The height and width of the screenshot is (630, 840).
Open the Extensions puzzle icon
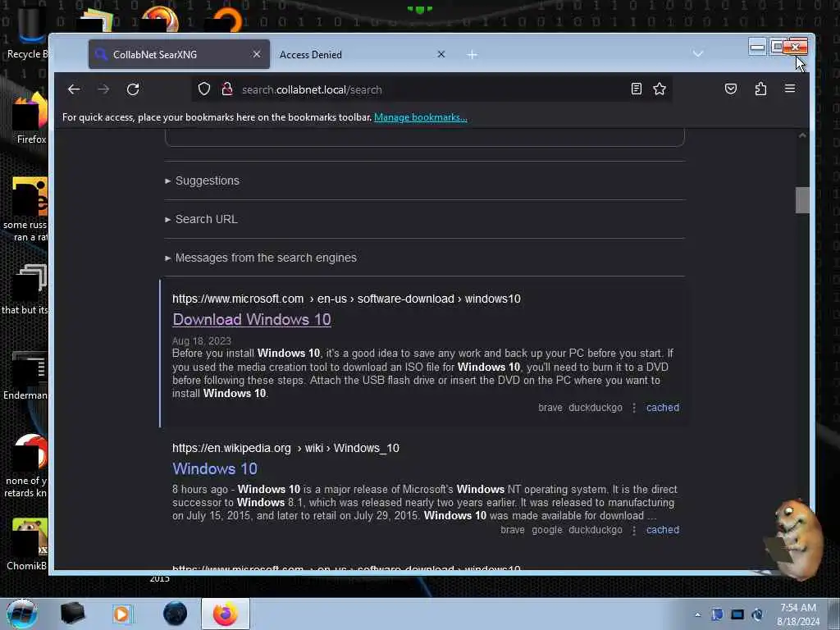pos(760,89)
